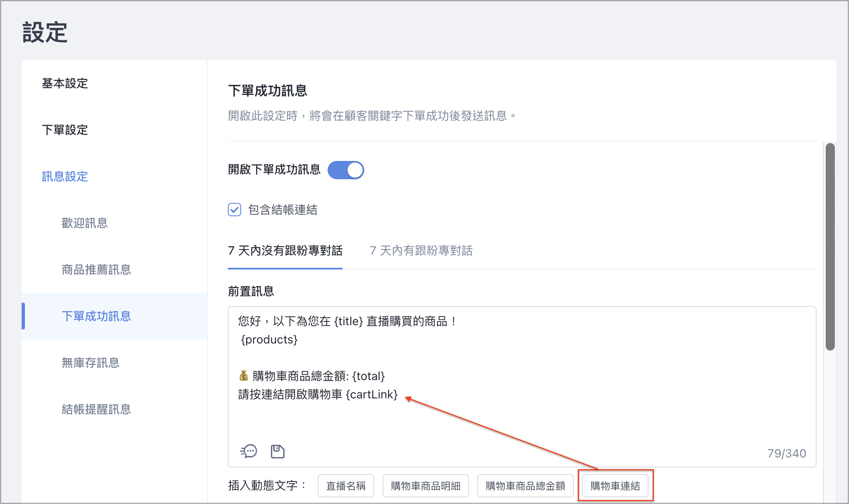Switch to 7 天內有跟粉專對話 tab
This screenshot has height=504, width=849.
(421, 251)
